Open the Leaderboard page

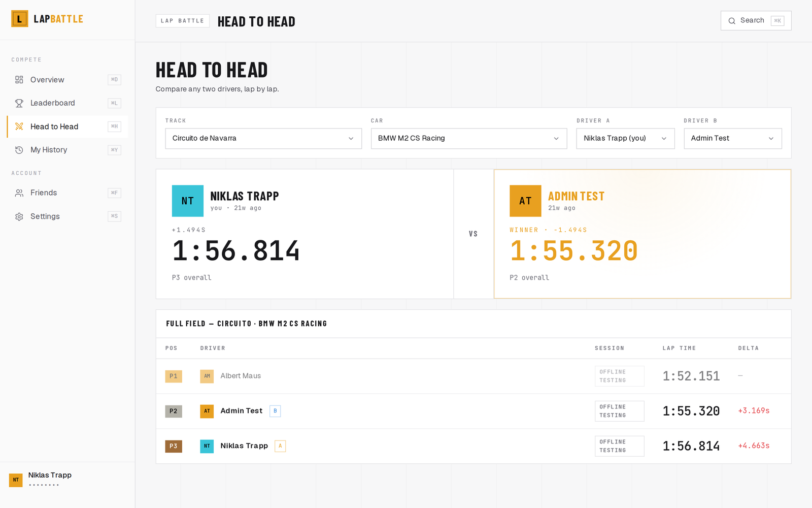67,103
